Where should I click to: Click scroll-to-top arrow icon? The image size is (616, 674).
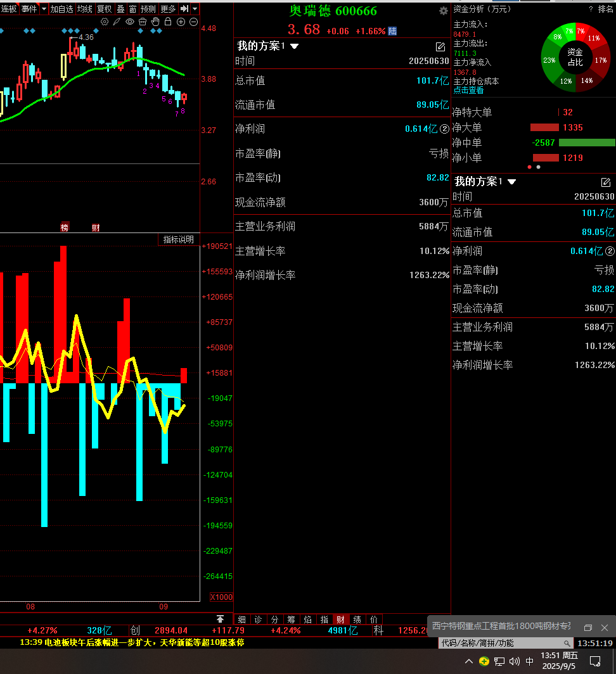tap(221, 619)
